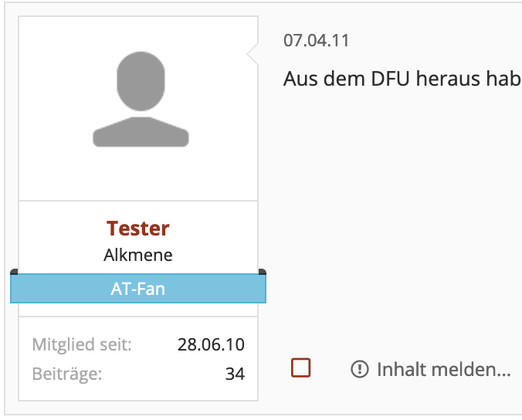Open the Inhalt melden report link

tap(431, 369)
